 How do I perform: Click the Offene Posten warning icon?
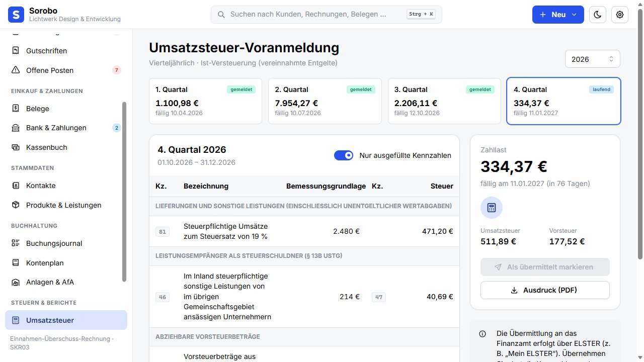pyautogui.click(x=16, y=70)
